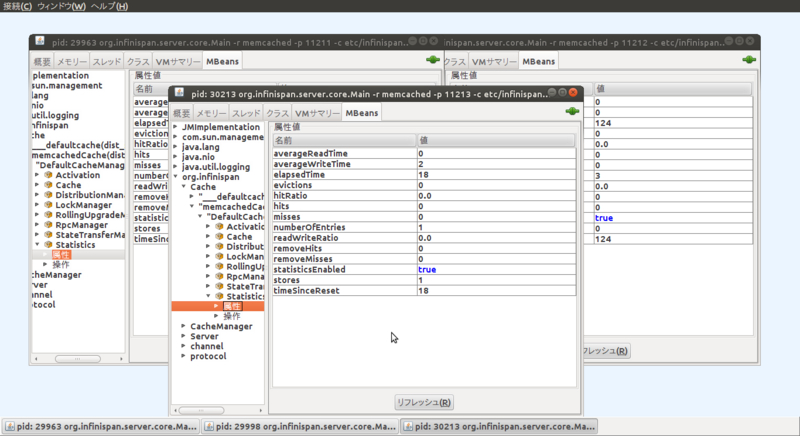
Task: Select memcachedCache node in pid 30213 tree
Action: coord(232,207)
